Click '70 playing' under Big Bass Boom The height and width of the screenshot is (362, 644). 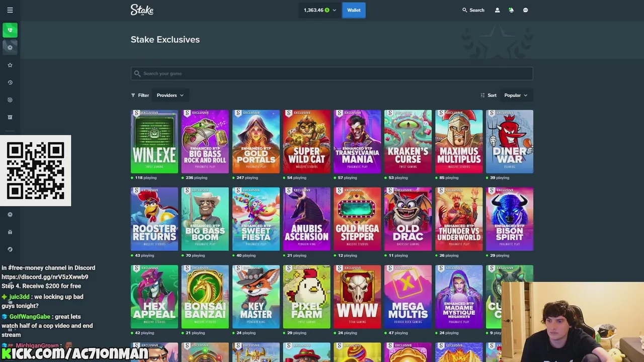click(x=196, y=255)
